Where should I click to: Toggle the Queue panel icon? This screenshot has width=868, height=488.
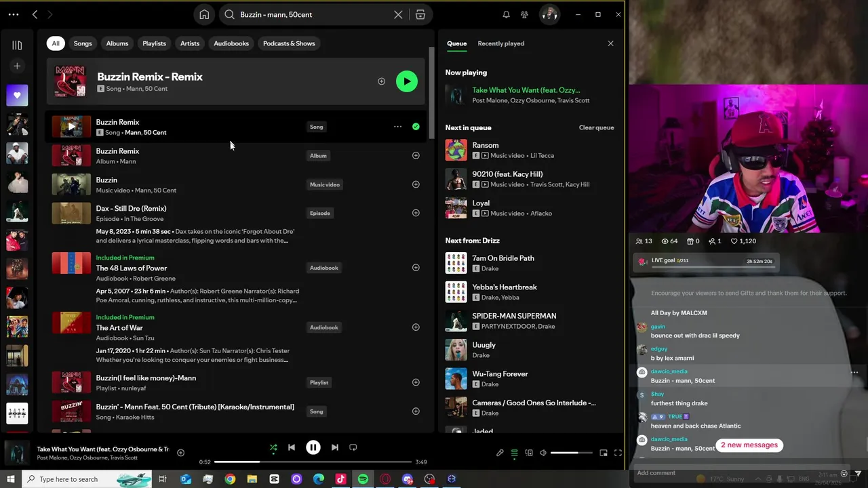tap(514, 453)
